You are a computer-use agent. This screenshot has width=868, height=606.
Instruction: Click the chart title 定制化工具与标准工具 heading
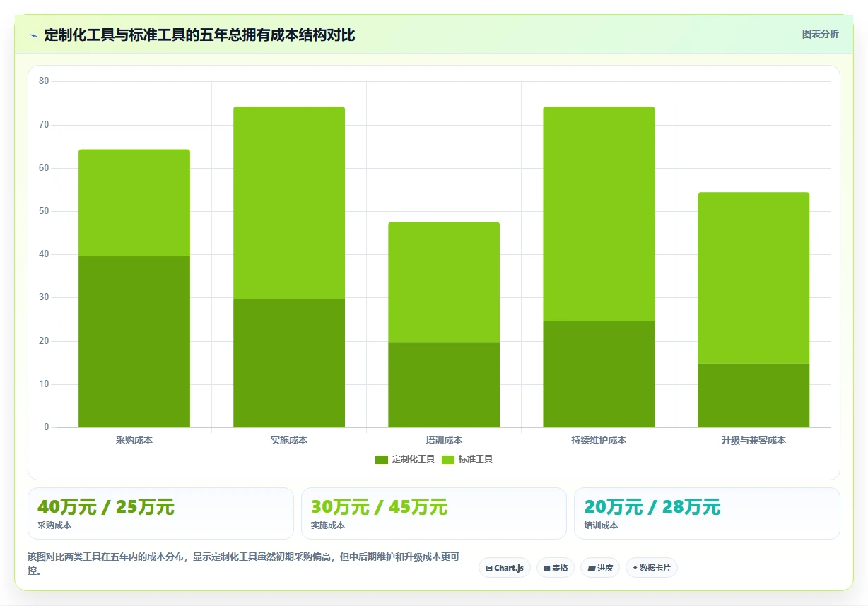(199, 35)
